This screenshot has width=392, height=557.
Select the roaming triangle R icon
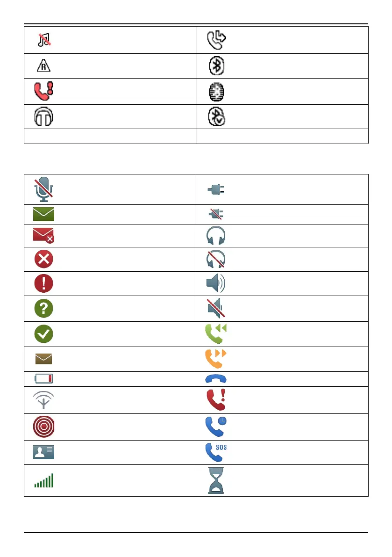[x=43, y=66]
